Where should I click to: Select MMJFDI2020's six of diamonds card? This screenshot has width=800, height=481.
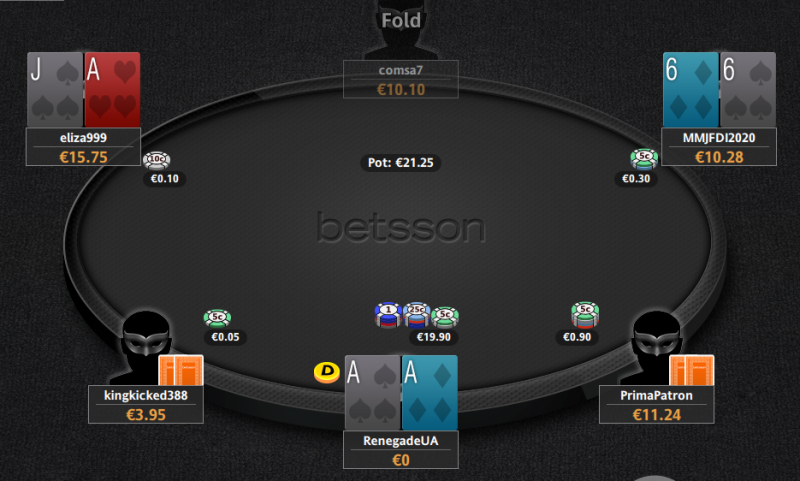click(x=691, y=90)
